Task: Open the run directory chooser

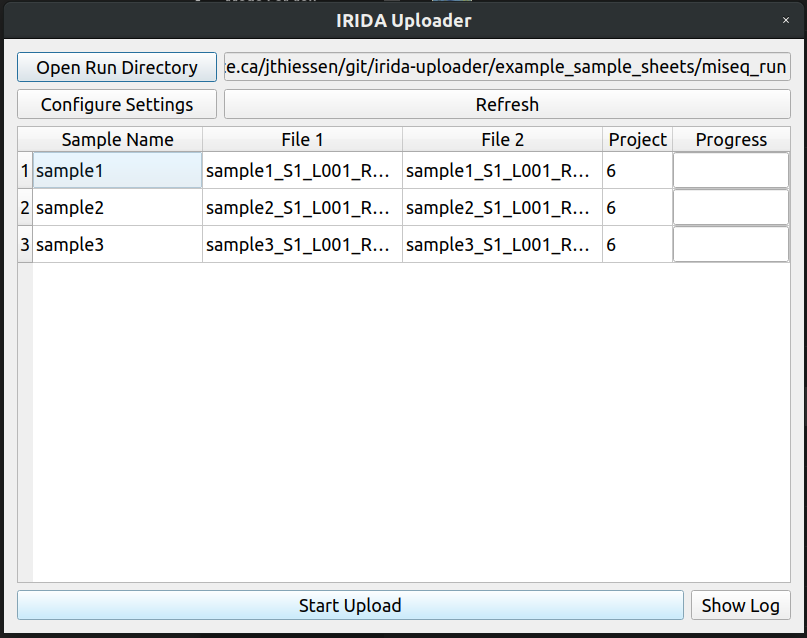Action: pyautogui.click(x=117, y=67)
